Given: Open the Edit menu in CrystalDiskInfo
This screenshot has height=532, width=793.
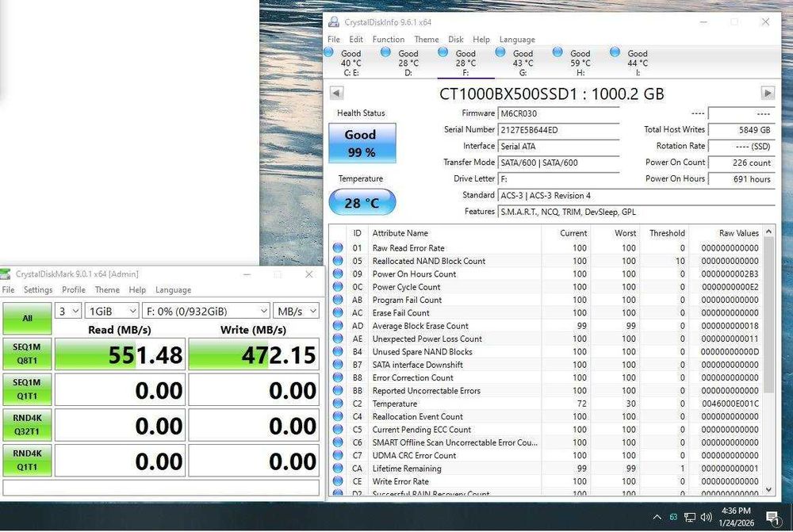Looking at the screenshot, I should [x=356, y=39].
